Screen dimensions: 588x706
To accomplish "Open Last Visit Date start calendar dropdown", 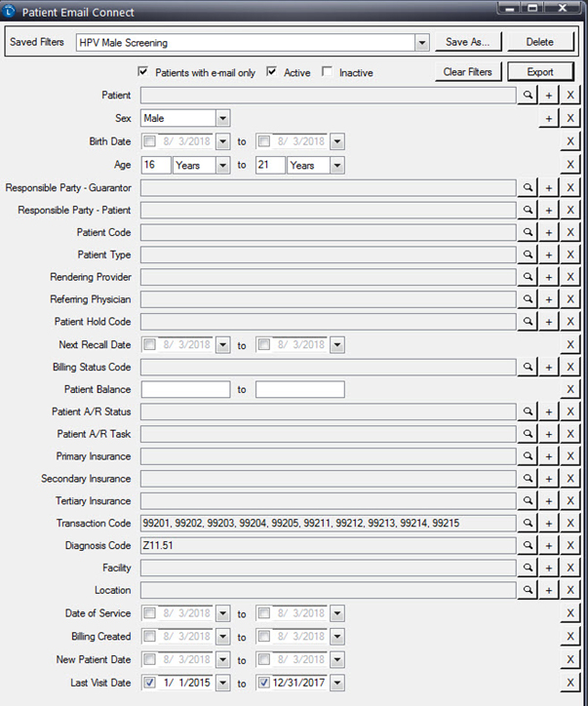I will click(223, 683).
